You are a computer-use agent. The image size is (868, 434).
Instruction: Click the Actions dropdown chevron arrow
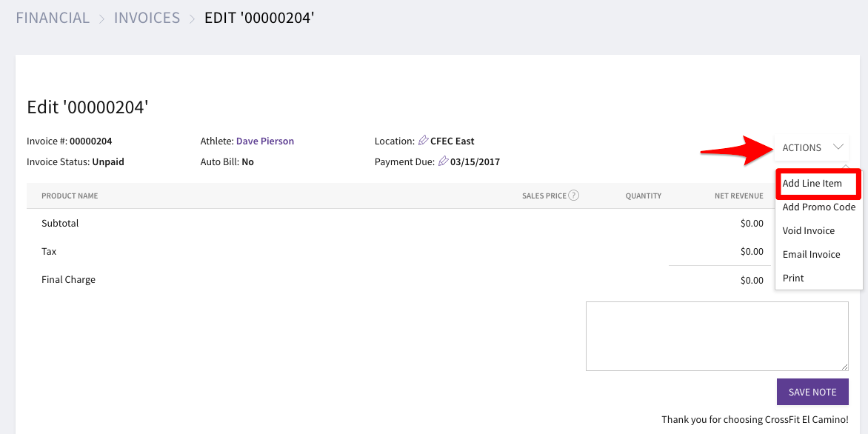[838, 147]
